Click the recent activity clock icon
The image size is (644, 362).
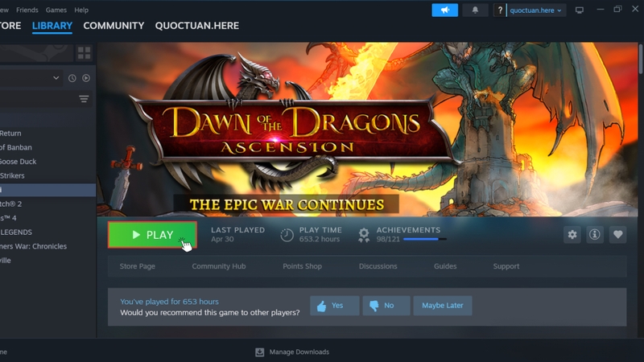click(x=72, y=78)
